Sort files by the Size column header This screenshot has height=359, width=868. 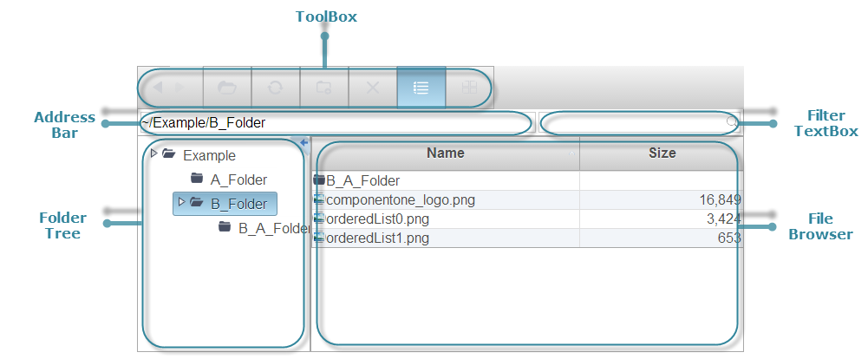pyautogui.click(x=662, y=153)
